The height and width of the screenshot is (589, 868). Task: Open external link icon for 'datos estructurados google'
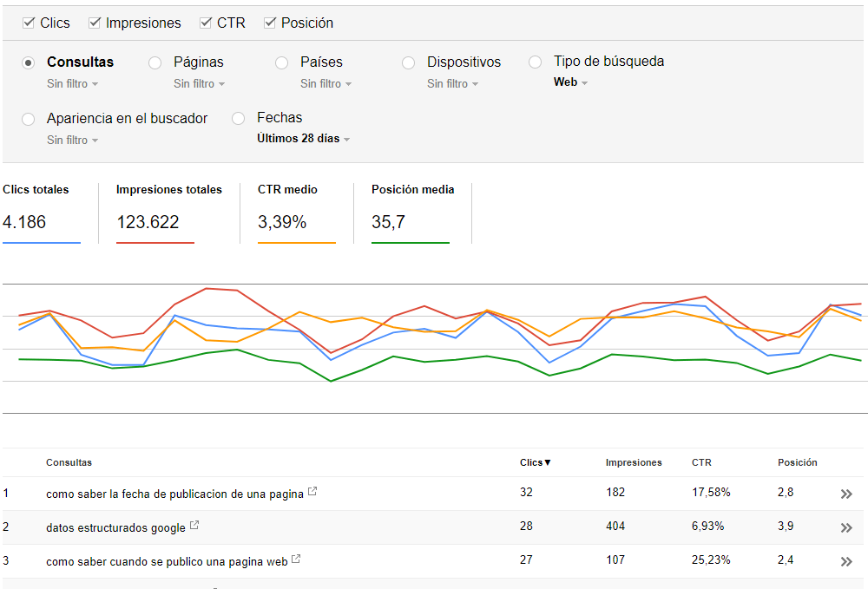pyautogui.click(x=194, y=526)
